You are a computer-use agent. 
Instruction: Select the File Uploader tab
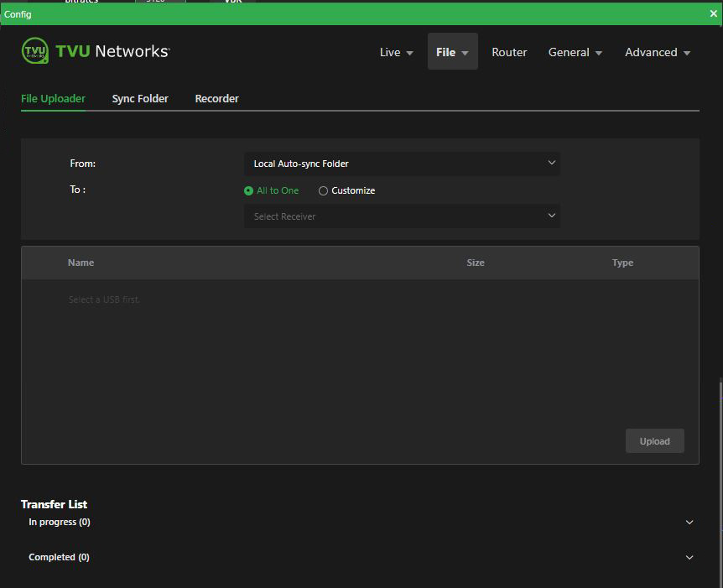[53, 98]
